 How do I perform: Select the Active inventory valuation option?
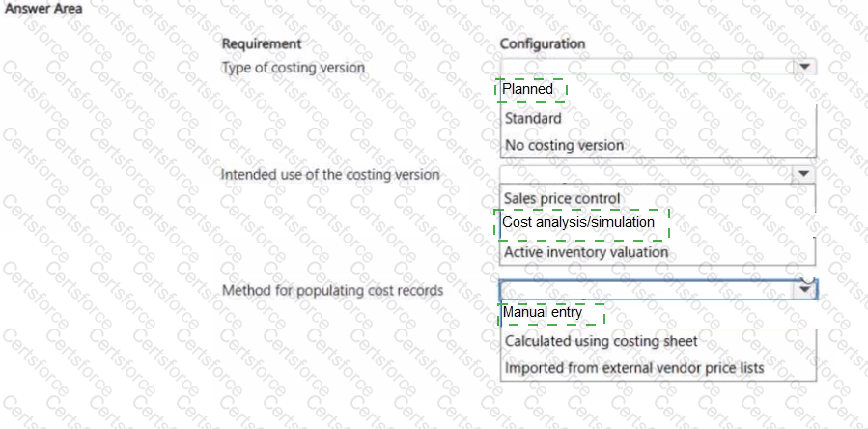pos(585,252)
